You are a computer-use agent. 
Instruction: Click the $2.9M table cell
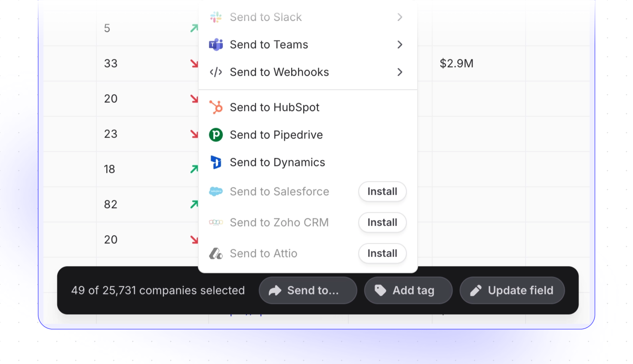tap(479, 64)
